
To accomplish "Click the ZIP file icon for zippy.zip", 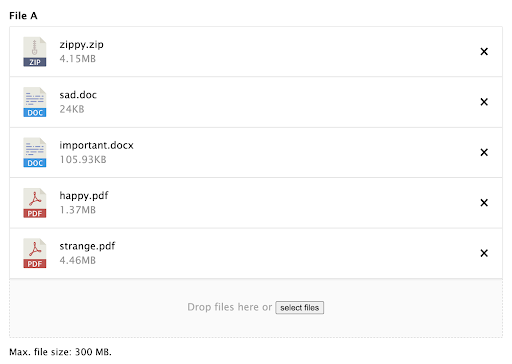I will [x=35, y=52].
